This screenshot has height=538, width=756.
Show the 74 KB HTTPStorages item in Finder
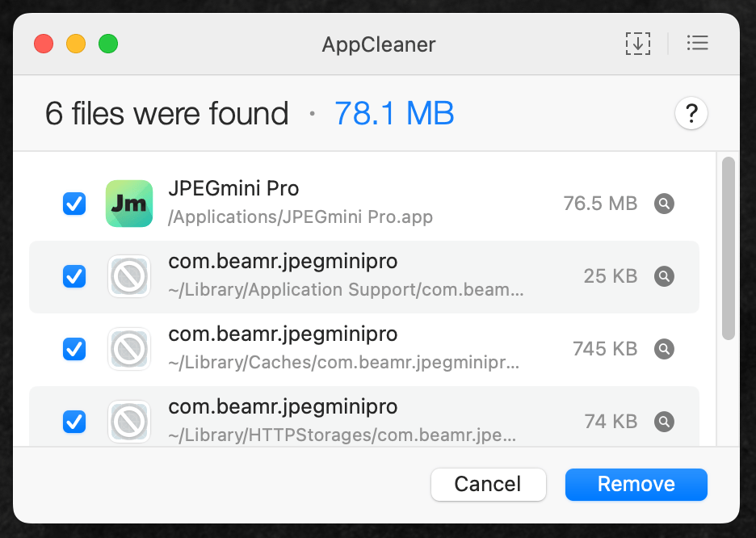point(664,422)
